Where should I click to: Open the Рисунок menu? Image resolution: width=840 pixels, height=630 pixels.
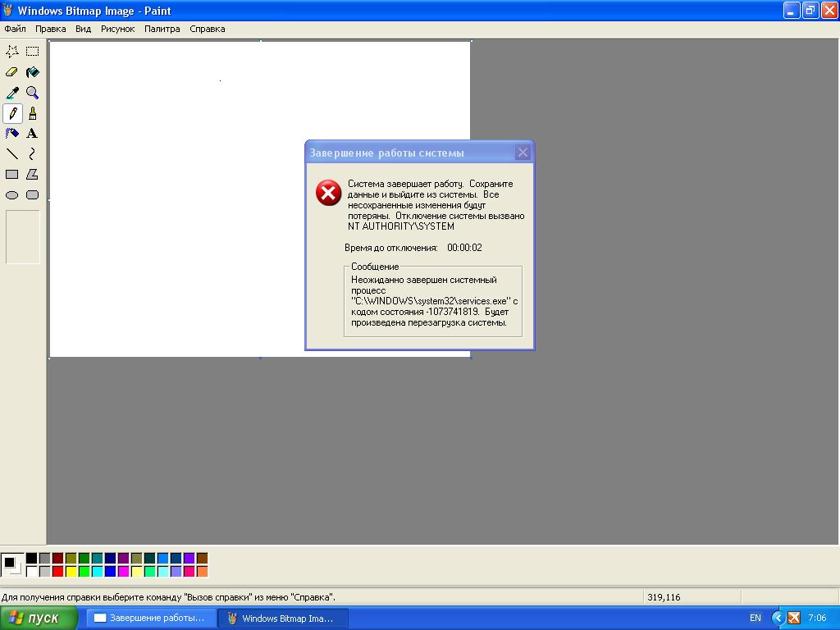tap(118, 29)
